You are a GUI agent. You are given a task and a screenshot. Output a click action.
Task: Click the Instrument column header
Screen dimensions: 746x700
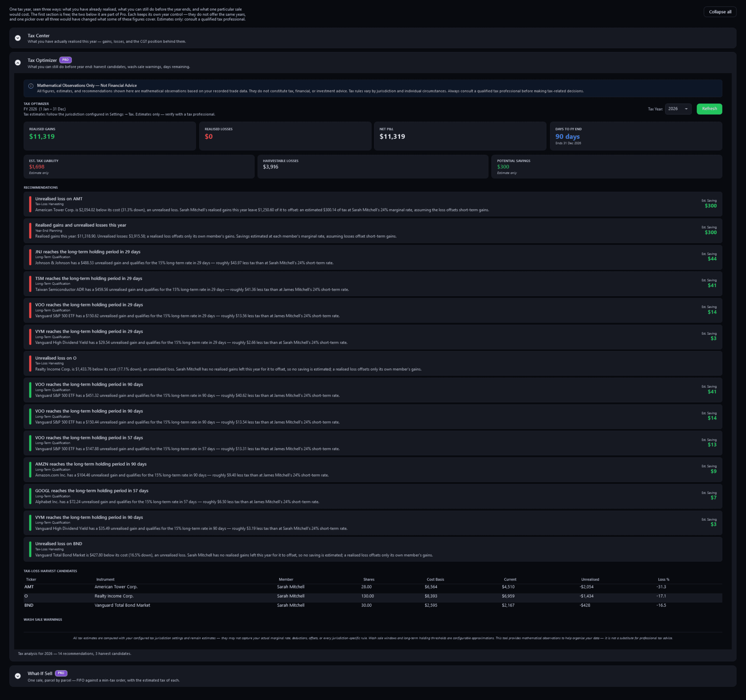click(105, 579)
